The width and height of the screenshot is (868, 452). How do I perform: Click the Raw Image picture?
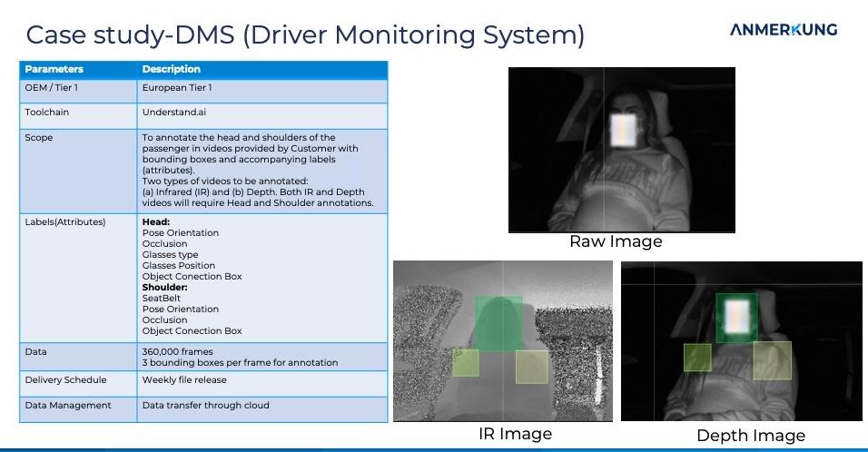coord(622,150)
